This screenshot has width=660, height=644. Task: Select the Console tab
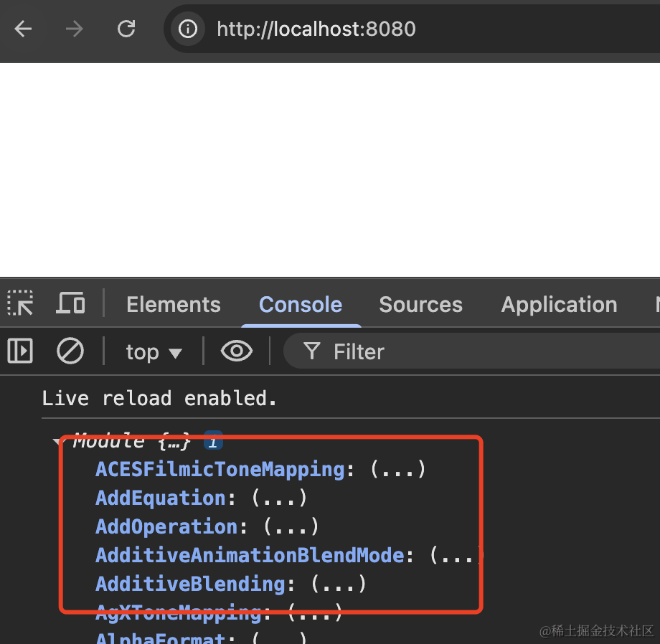(x=301, y=305)
